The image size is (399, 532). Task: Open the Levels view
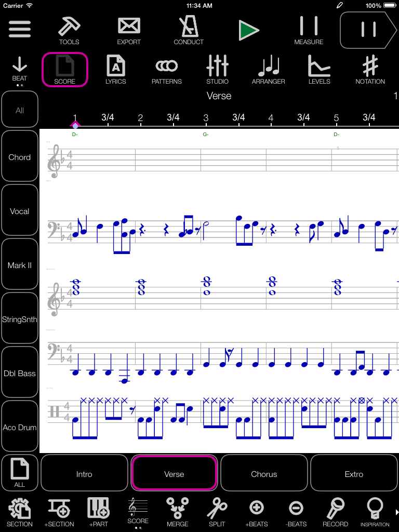(320, 70)
